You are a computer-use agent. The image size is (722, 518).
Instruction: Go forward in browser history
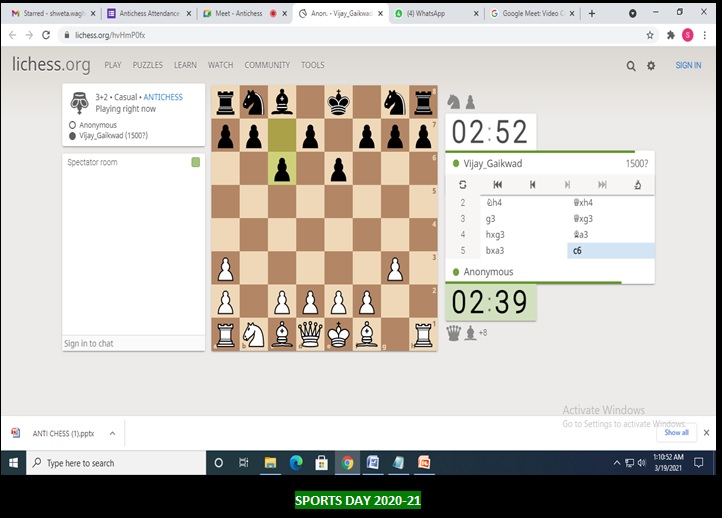[x=29, y=35]
